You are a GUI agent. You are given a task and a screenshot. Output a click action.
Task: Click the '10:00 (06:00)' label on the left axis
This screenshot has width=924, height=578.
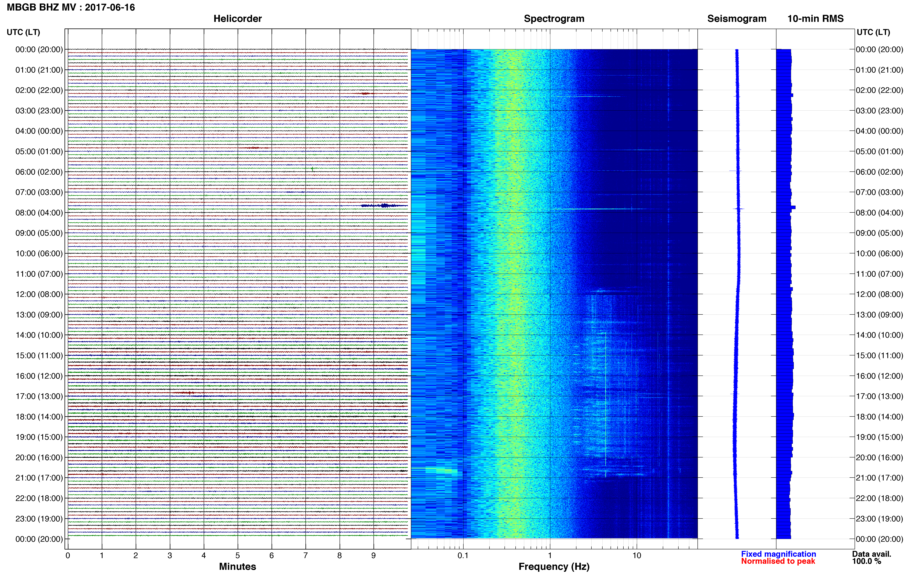tap(39, 253)
